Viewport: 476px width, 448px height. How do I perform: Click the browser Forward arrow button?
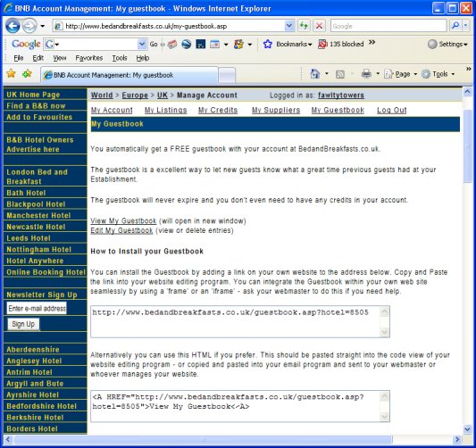pos(29,26)
